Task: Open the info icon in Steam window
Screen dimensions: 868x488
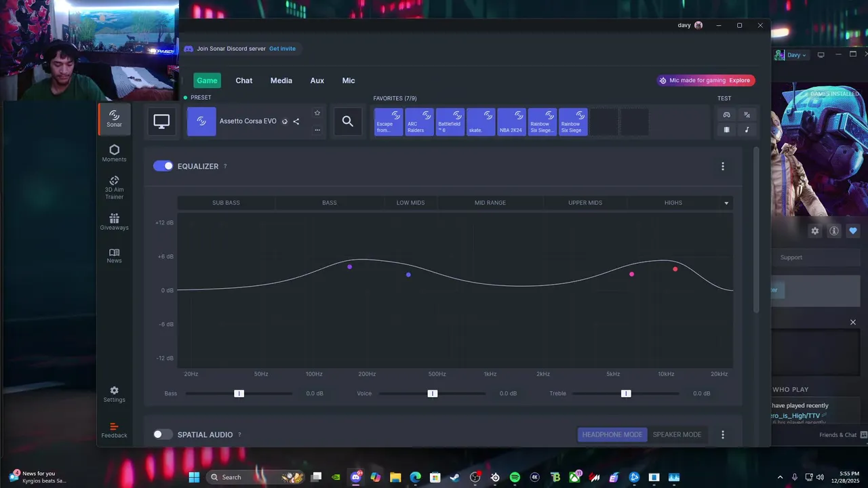Action: pos(834,230)
